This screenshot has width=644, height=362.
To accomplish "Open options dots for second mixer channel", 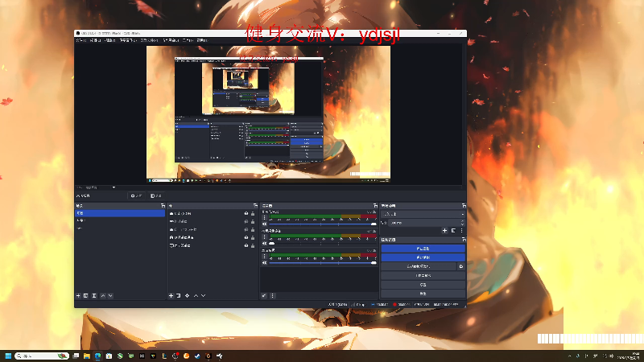I will (265, 237).
